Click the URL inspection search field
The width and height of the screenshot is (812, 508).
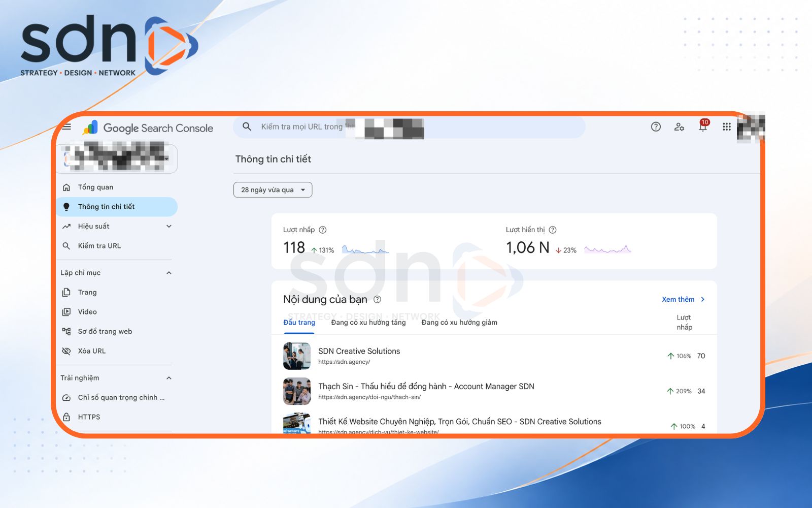[409, 127]
